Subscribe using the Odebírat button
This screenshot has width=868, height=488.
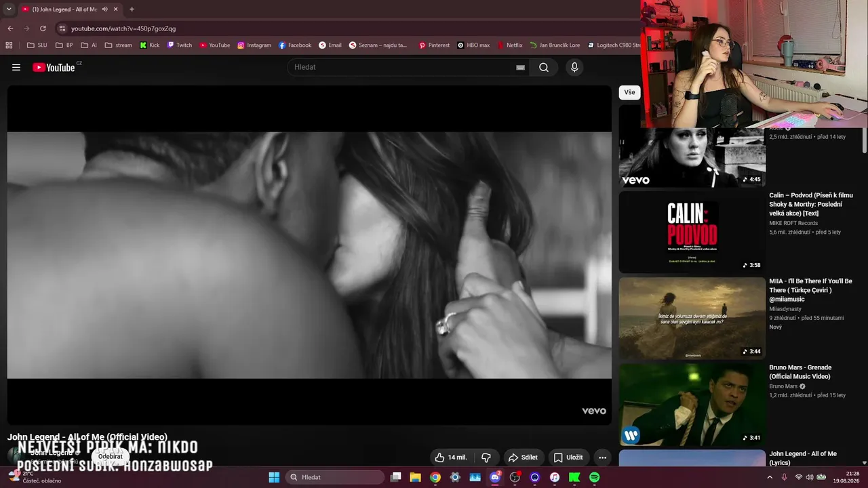click(x=111, y=456)
